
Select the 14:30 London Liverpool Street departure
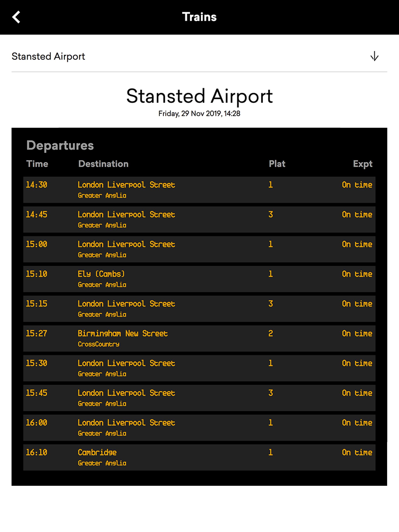coord(199,190)
